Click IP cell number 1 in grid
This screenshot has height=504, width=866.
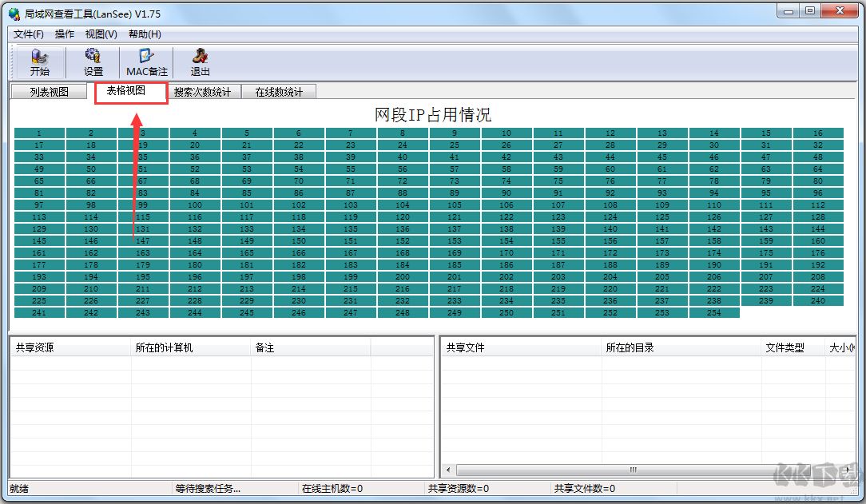coord(39,133)
